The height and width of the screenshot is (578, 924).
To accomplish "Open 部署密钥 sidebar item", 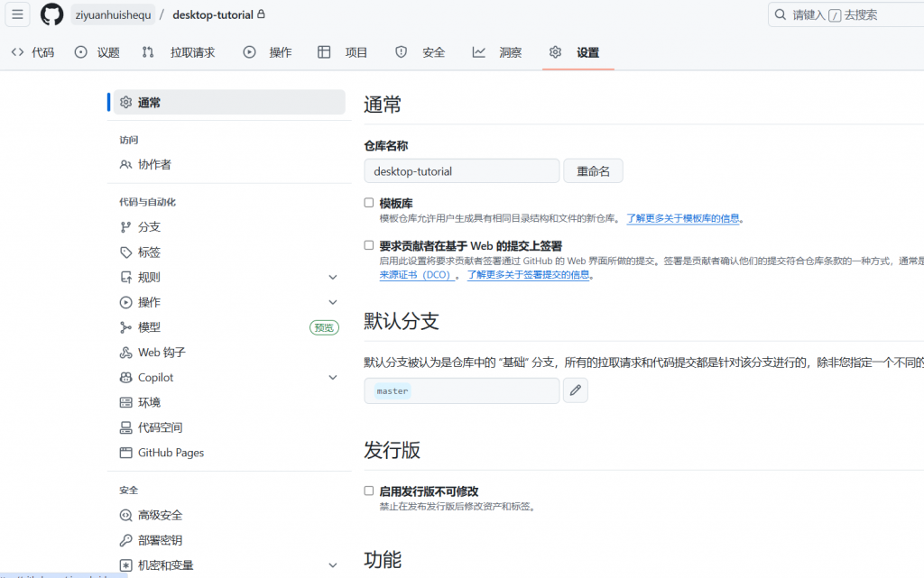I will (160, 540).
